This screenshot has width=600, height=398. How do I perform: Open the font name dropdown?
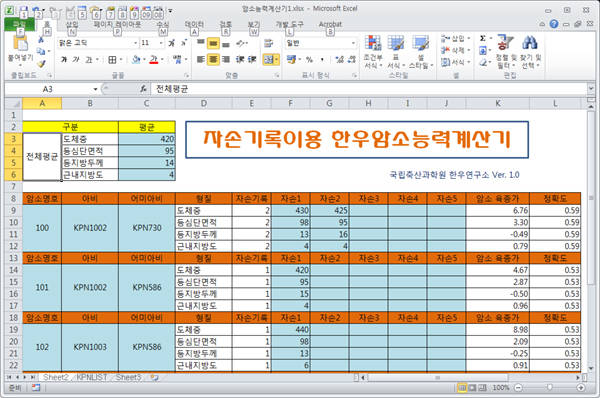[x=135, y=43]
